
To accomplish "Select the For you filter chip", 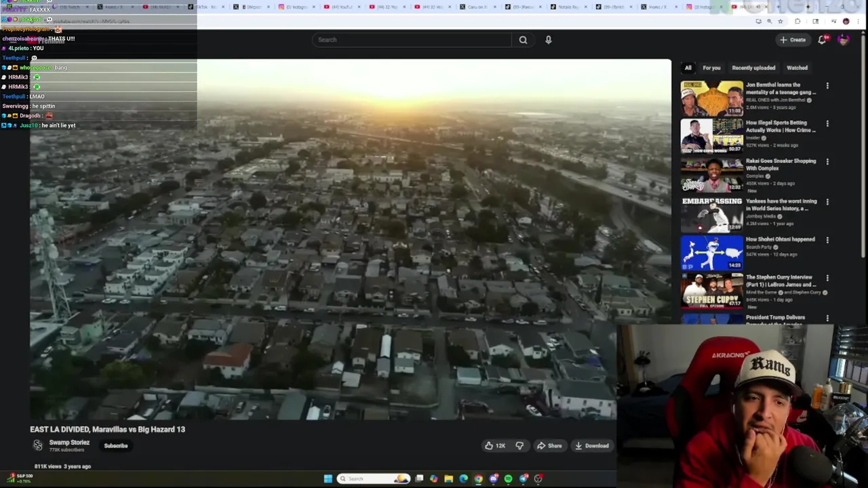I will (x=711, y=68).
